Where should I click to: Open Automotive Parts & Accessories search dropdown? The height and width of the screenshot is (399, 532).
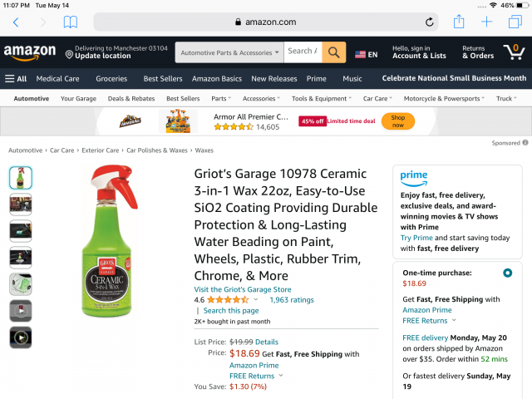coord(230,52)
